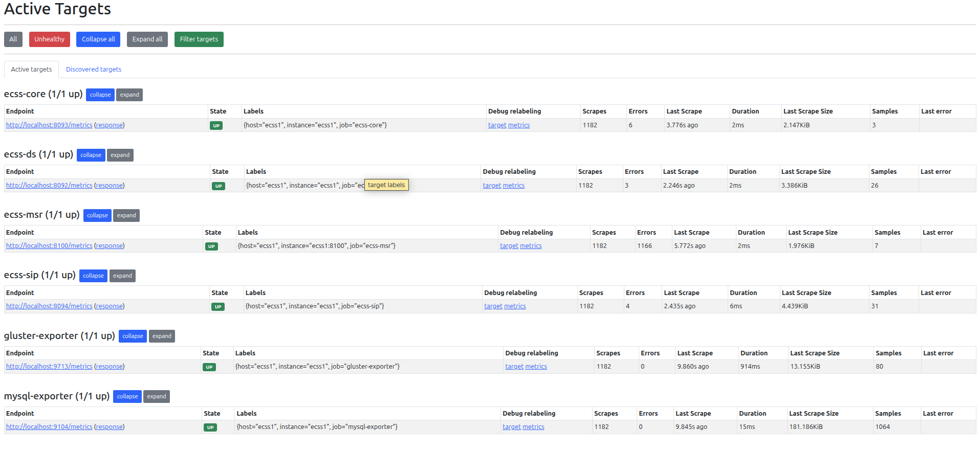Collapse the ecss-core target group

point(100,95)
